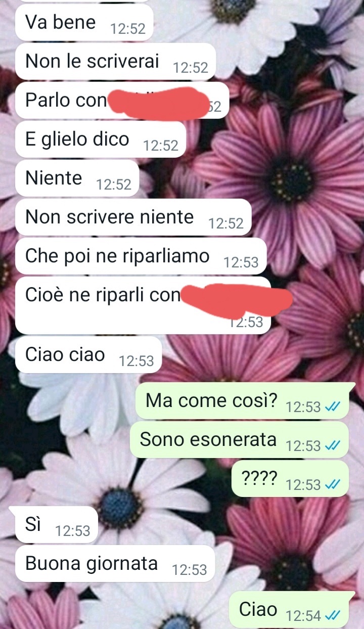Tap the 'Va bene' message bubble
Viewport: 364px width, 629px height.
84,23
